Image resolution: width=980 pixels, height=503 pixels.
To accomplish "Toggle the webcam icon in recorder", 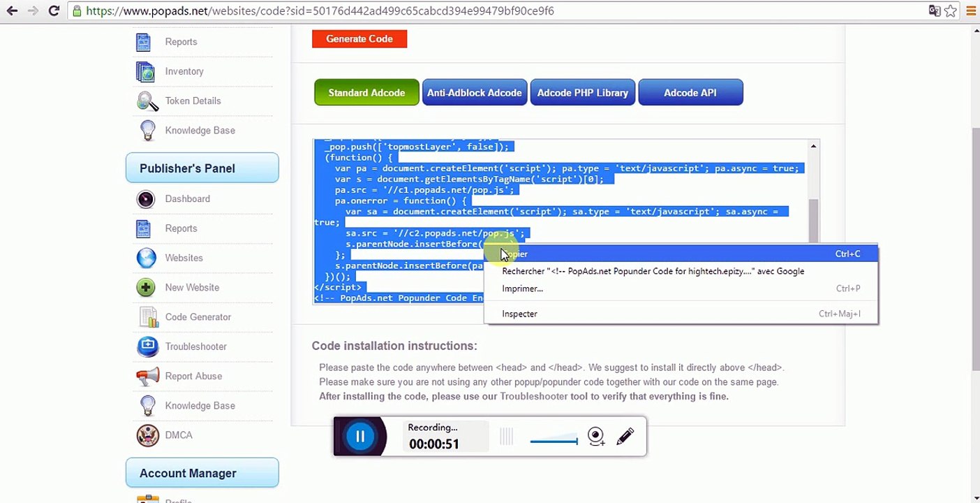I will click(x=596, y=437).
